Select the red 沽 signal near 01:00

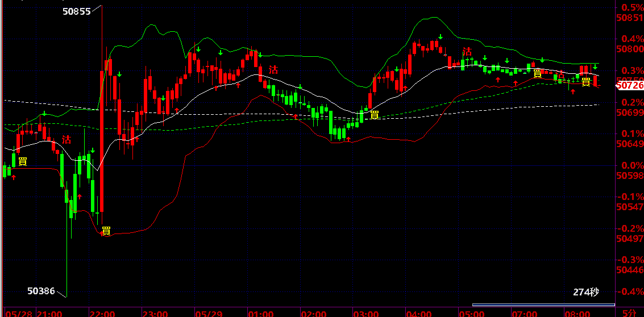tap(273, 69)
